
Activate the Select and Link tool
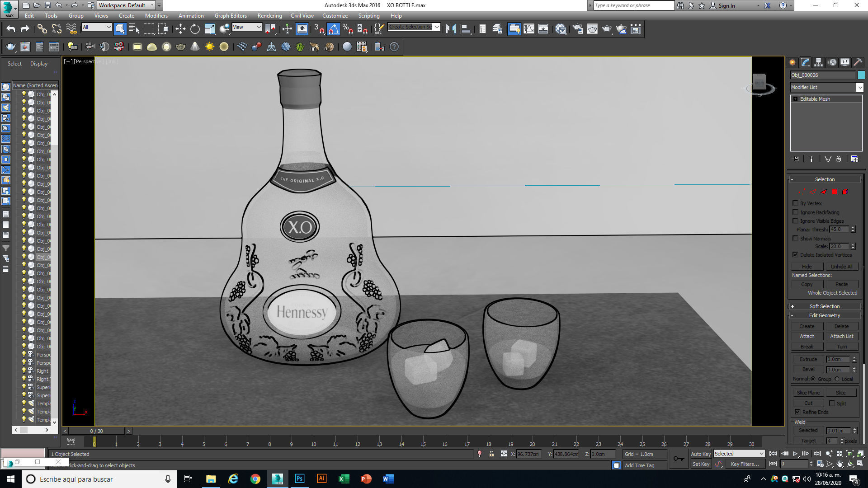click(42, 29)
